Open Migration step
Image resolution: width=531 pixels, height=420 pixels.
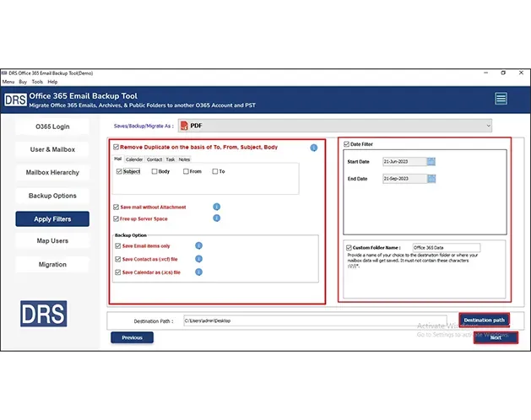[x=52, y=265]
